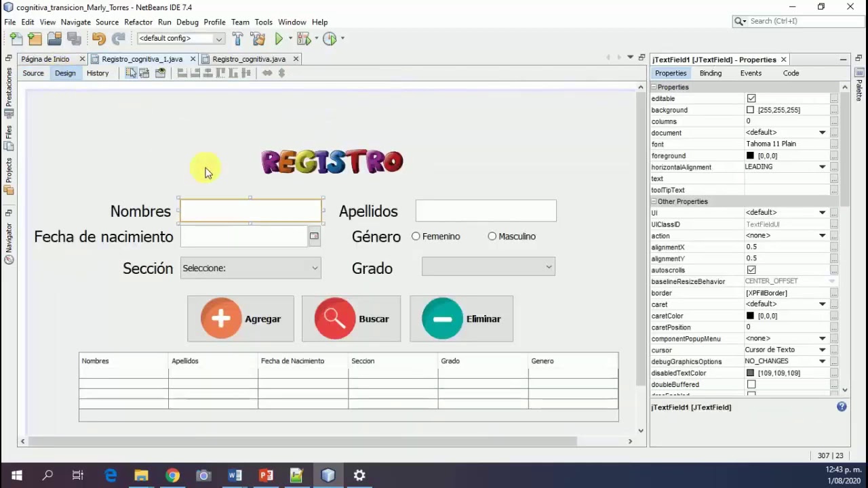This screenshot has width=868, height=488.
Task: Click the New Project toolbar icon
Action: (x=35, y=39)
